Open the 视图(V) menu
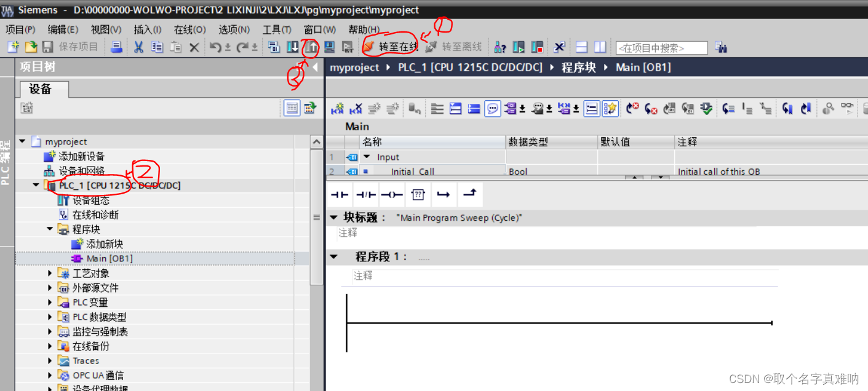Image resolution: width=868 pixels, height=391 pixels. click(106, 30)
